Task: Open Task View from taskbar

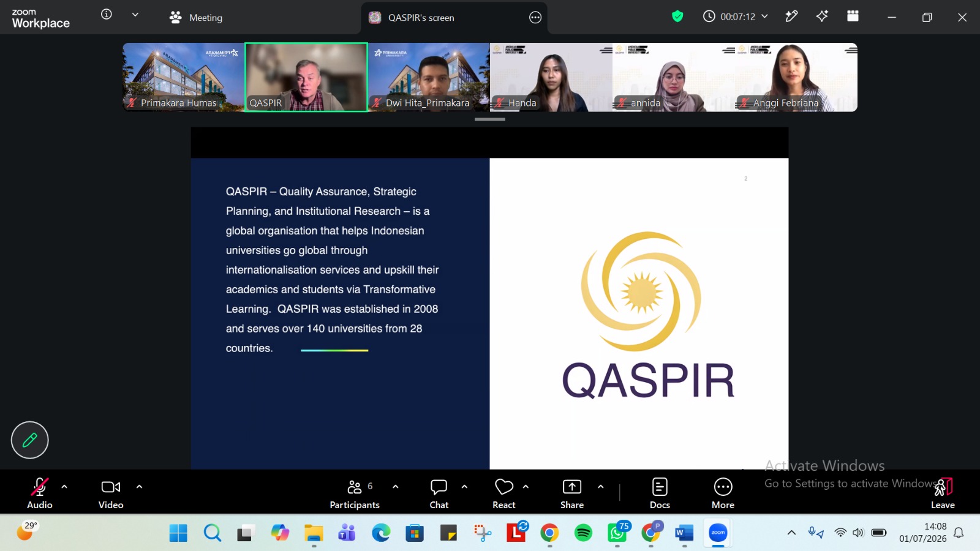Action: (246, 533)
